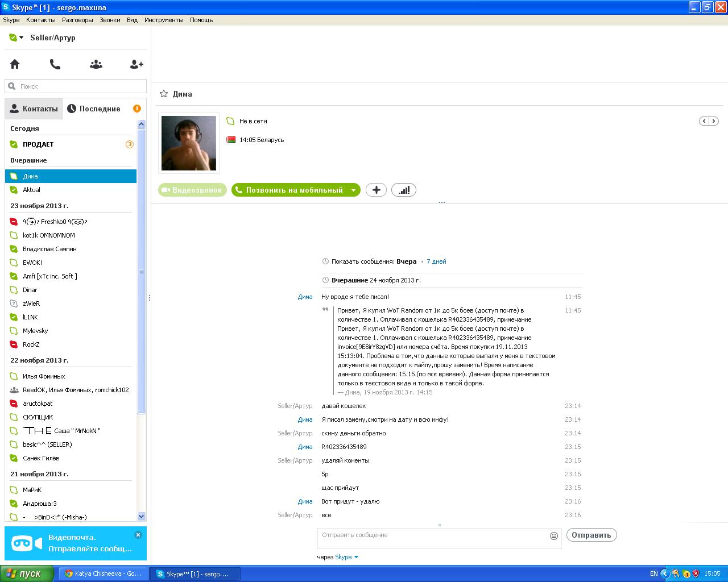Select the Андрюша:3 contact
728x582 pixels.
click(x=71, y=504)
